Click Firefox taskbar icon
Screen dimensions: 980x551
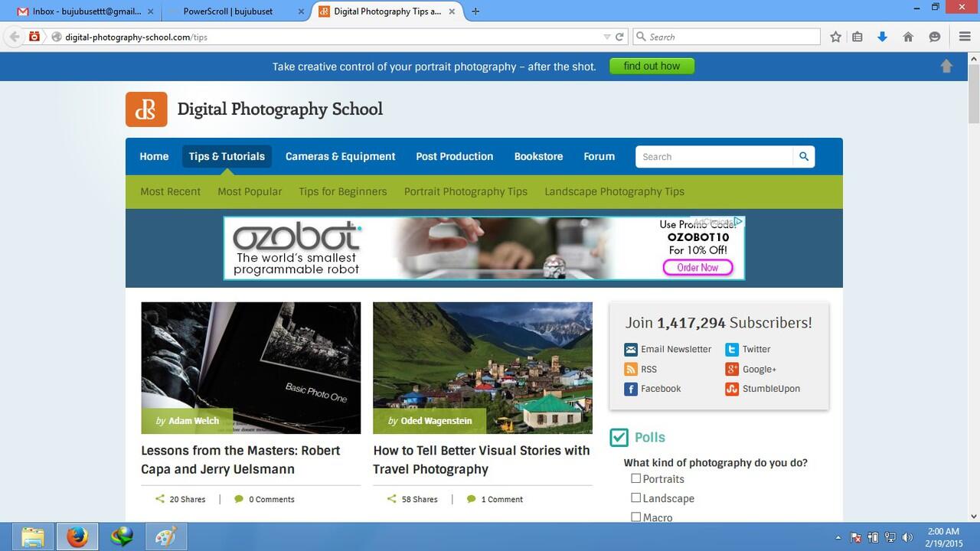(77, 537)
